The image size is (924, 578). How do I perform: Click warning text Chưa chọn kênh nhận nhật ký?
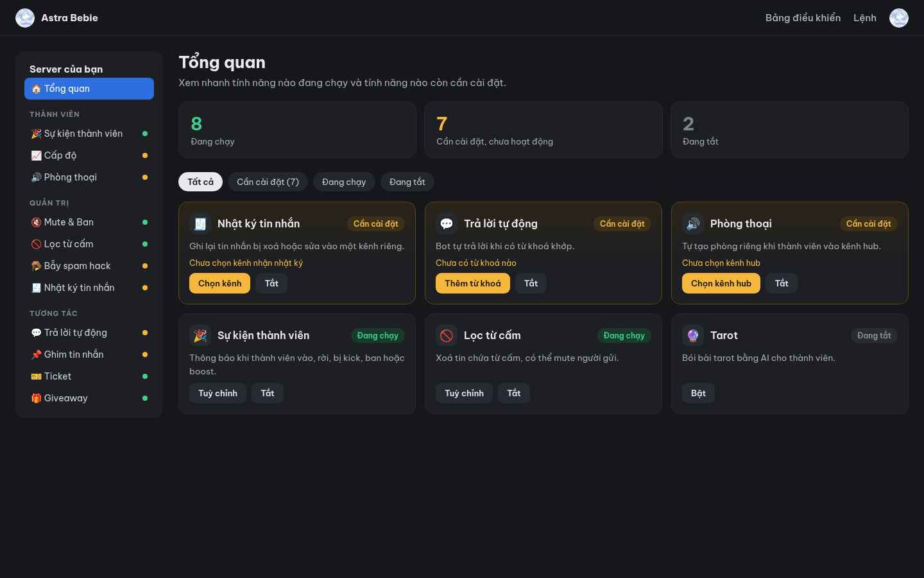(x=246, y=263)
